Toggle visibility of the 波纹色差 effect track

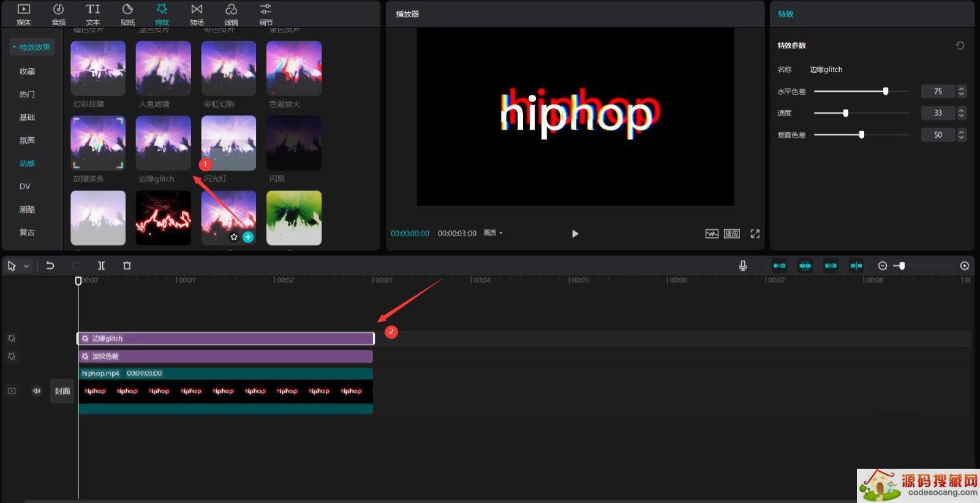[x=12, y=356]
